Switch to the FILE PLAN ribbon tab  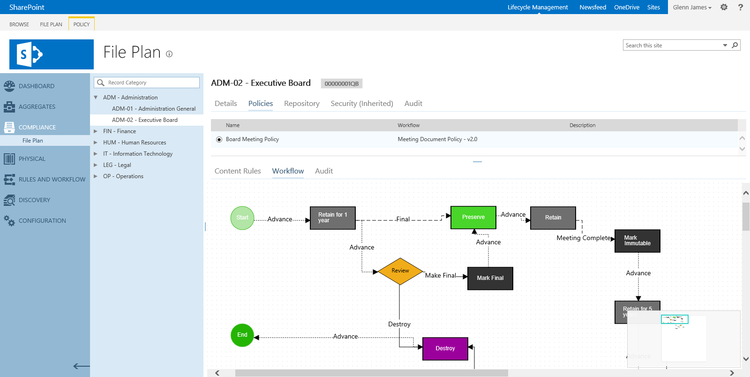[x=51, y=24]
